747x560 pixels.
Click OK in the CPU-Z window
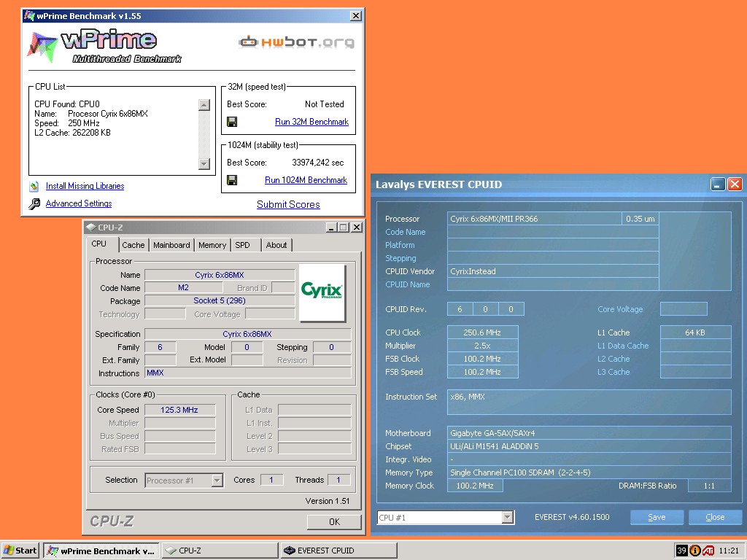coord(334,522)
